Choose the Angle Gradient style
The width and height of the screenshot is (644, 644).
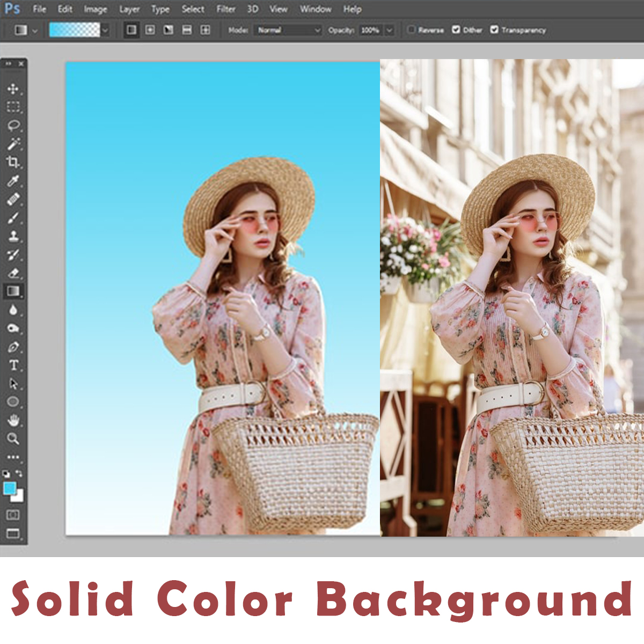(169, 30)
